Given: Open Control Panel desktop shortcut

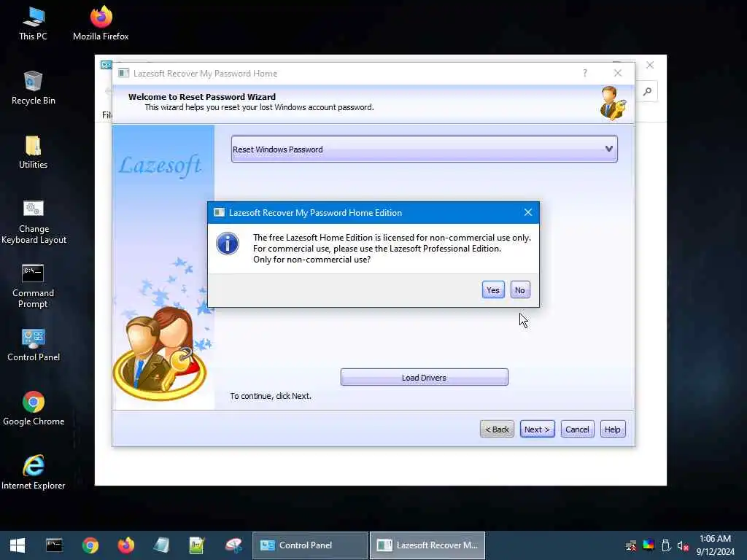Looking at the screenshot, I should pyautogui.click(x=34, y=345).
